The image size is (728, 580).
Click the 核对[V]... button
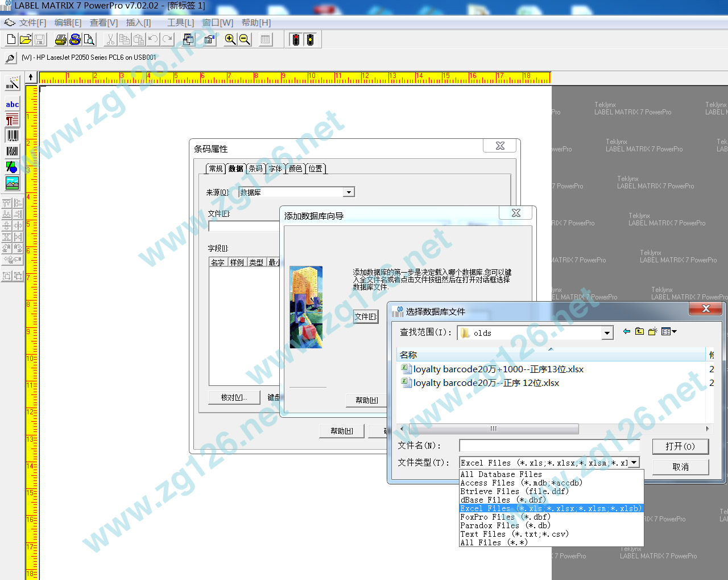coord(234,397)
